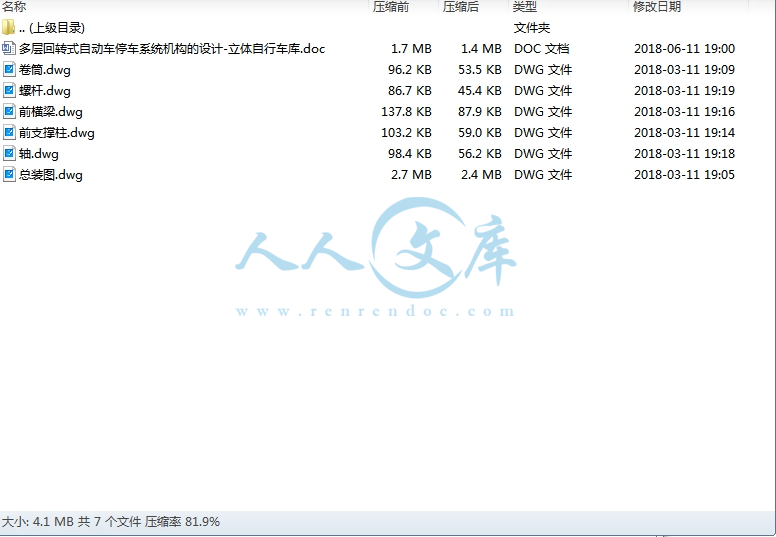The width and height of the screenshot is (776, 537).
Task: Select the file name 总装图.dwg
Action: click(x=50, y=175)
